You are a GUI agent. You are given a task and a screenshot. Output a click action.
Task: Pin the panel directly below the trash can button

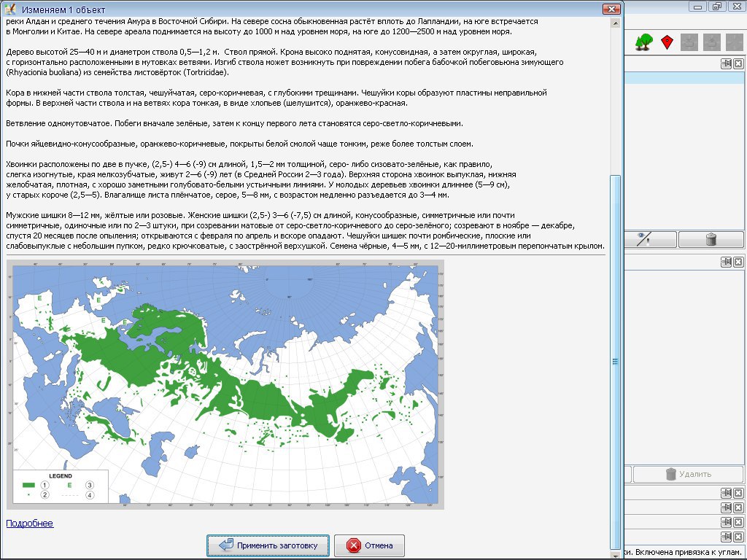[x=726, y=262]
